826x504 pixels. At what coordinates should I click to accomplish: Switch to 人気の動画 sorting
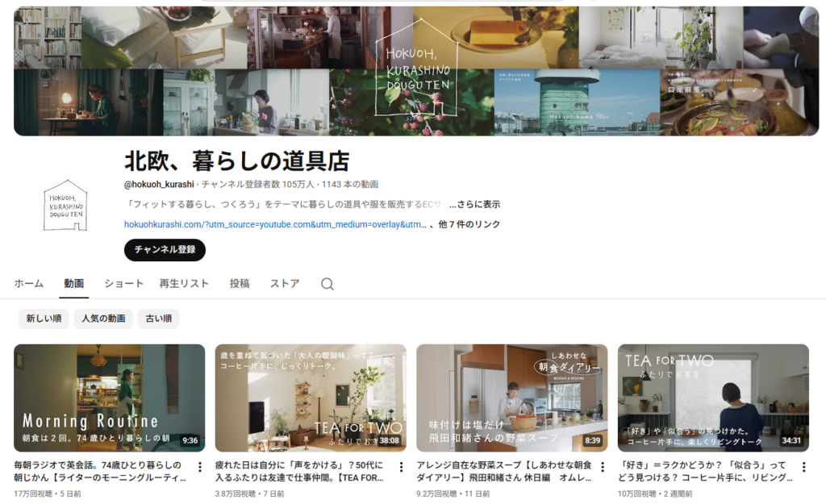tap(103, 319)
